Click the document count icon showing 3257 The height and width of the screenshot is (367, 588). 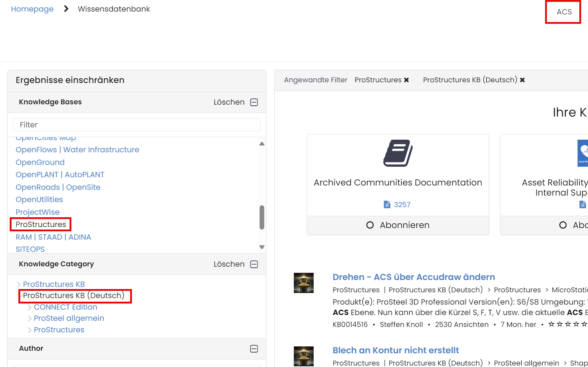386,204
